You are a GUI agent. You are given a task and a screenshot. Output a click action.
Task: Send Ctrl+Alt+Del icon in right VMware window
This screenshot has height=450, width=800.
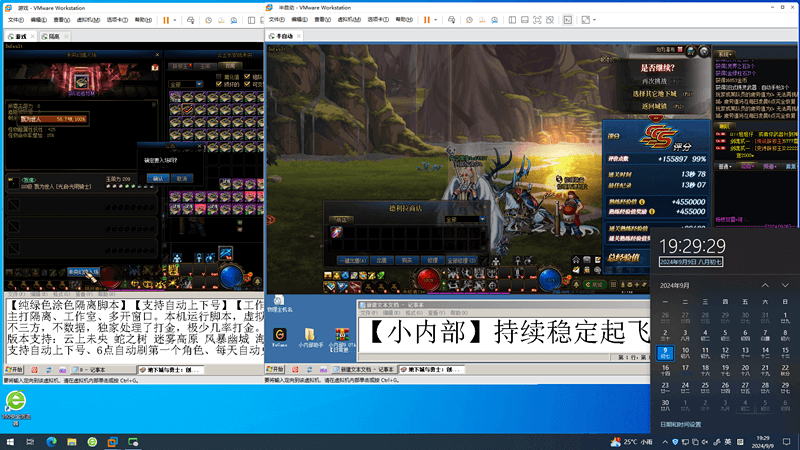point(451,20)
